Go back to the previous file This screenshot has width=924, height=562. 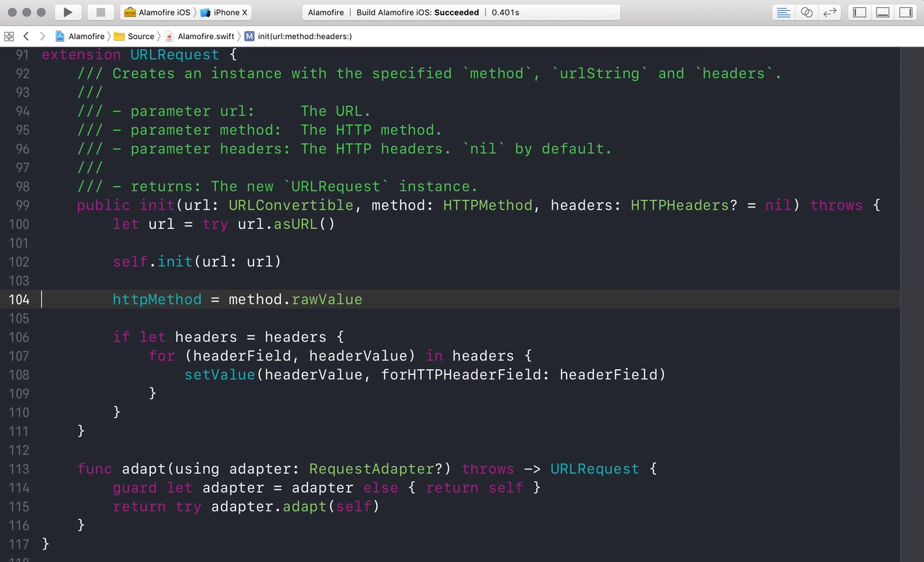26,35
